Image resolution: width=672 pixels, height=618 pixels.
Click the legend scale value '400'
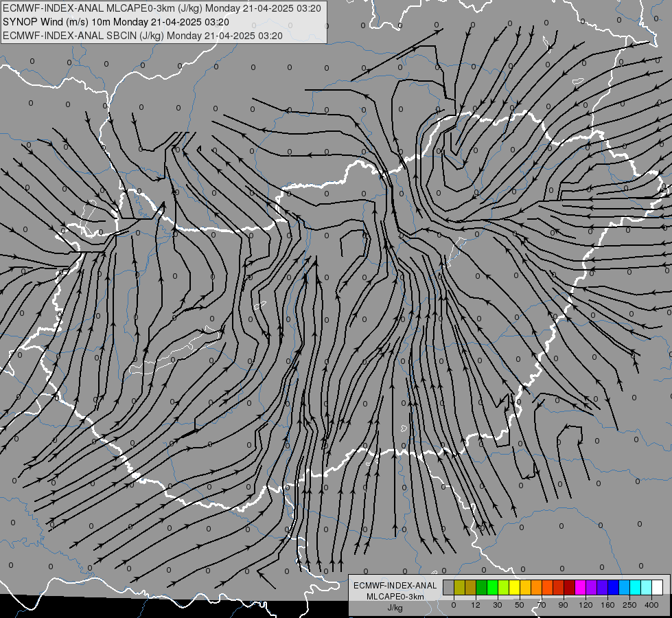pyautogui.click(x=651, y=605)
